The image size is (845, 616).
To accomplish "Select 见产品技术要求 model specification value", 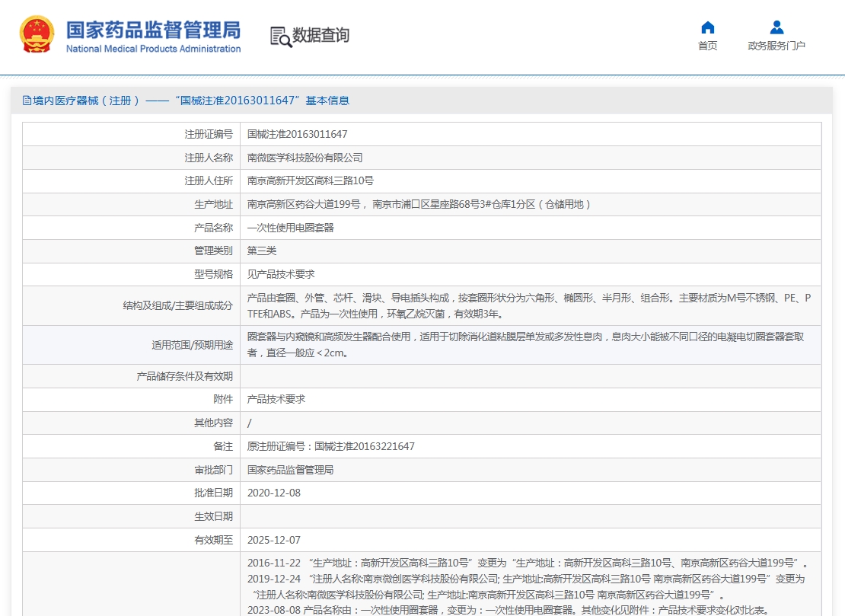I will pos(281,274).
